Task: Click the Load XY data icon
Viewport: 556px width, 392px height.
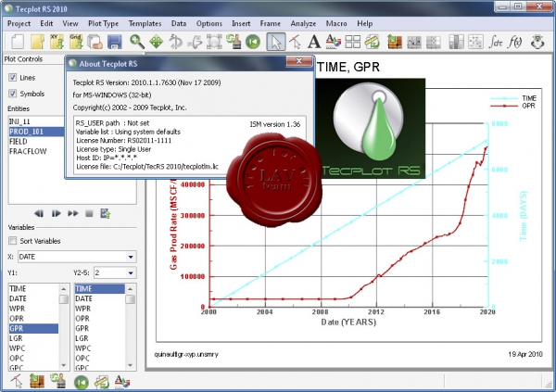Action: (57, 42)
